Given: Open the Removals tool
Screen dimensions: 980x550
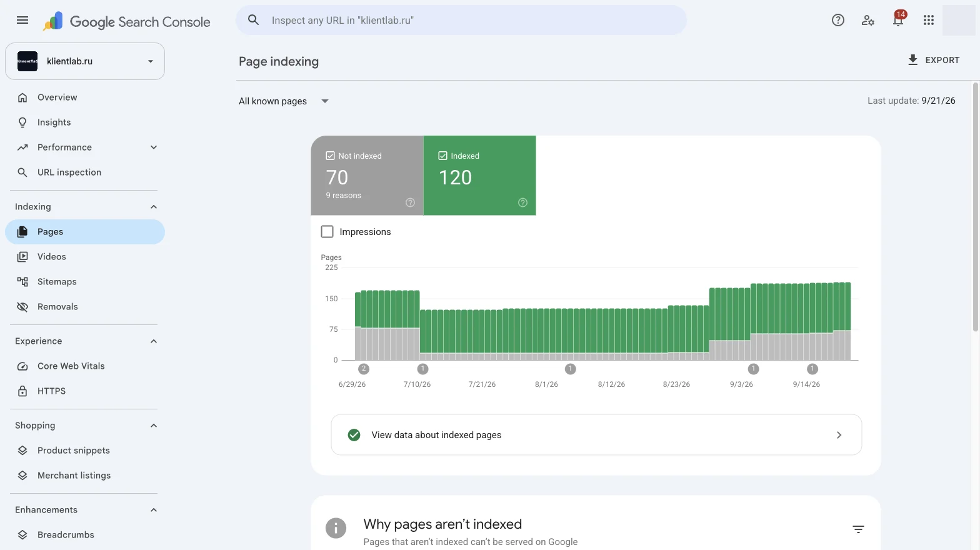Looking at the screenshot, I should point(85,307).
